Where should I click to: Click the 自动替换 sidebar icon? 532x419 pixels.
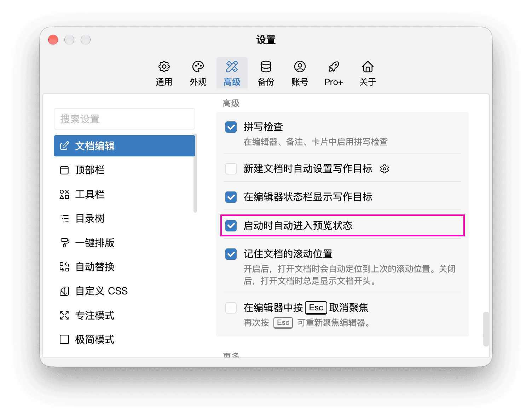point(64,267)
